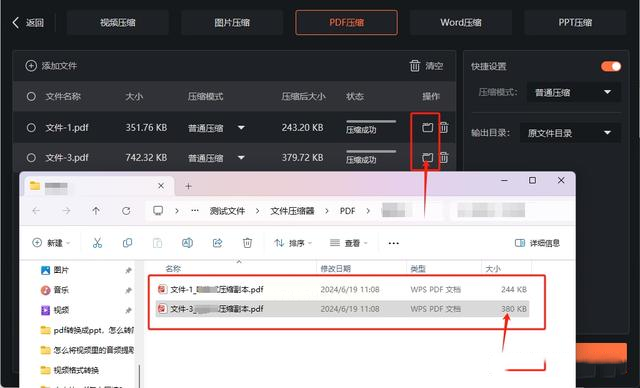Open output folder for 文件-1.pdf

coord(427,127)
